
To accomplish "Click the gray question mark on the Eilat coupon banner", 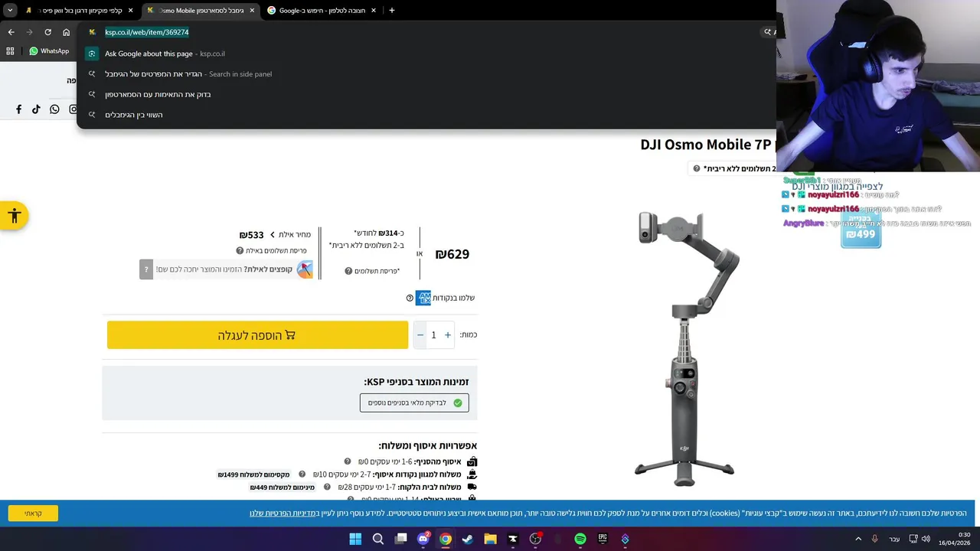I will 146,269.
